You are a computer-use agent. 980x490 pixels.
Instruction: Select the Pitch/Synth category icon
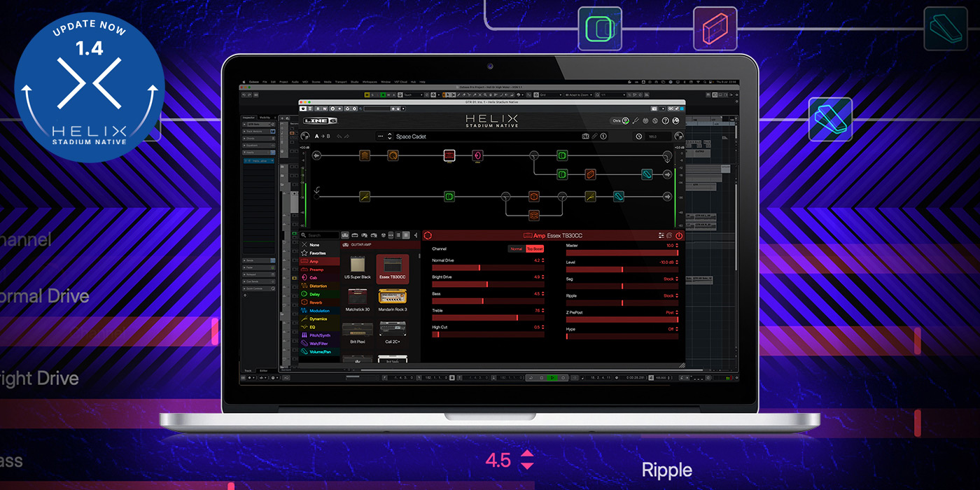(304, 335)
